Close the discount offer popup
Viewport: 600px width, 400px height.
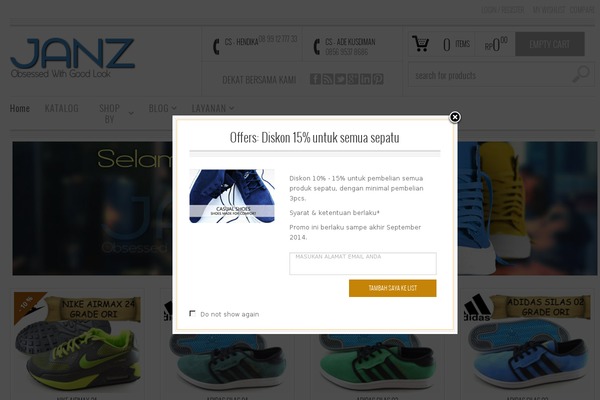(455, 117)
